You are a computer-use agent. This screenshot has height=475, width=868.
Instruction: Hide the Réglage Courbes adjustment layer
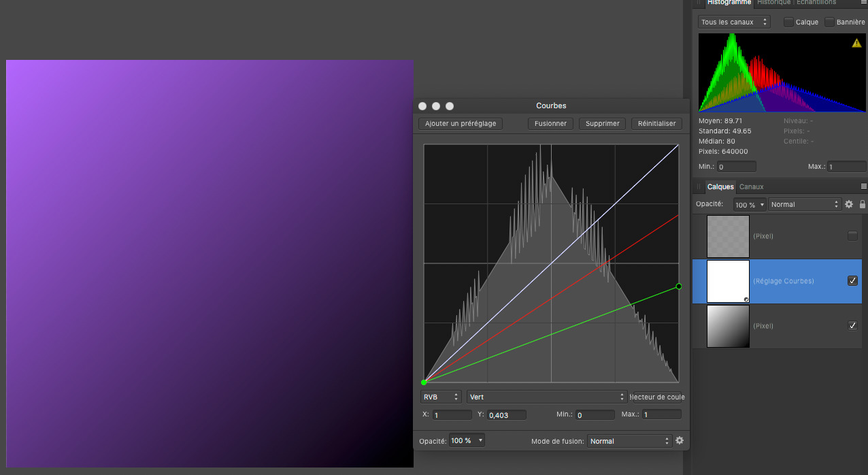pos(852,281)
